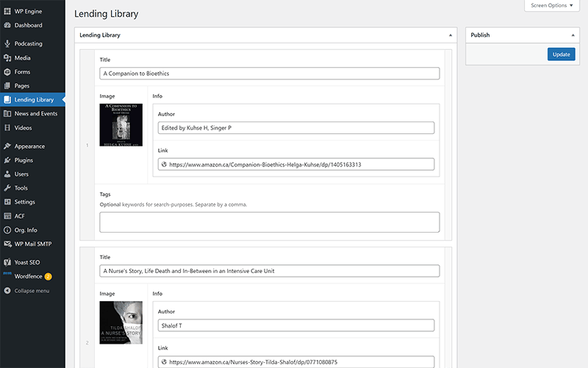The image size is (588, 368).
Task: Click the Podcasting microphone icon
Action: click(x=7, y=44)
